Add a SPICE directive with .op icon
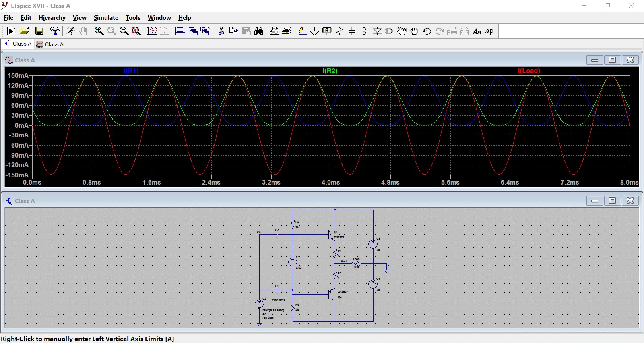The width and height of the screenshot is (644, 343). [489, 31]
